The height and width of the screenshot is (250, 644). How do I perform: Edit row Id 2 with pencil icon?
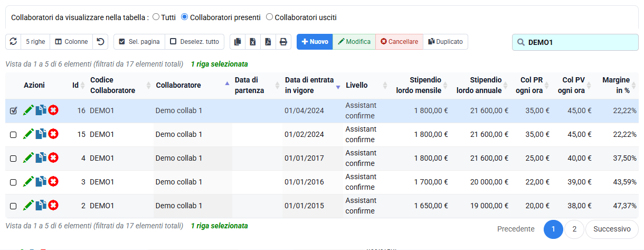click(x=29, y=205)
